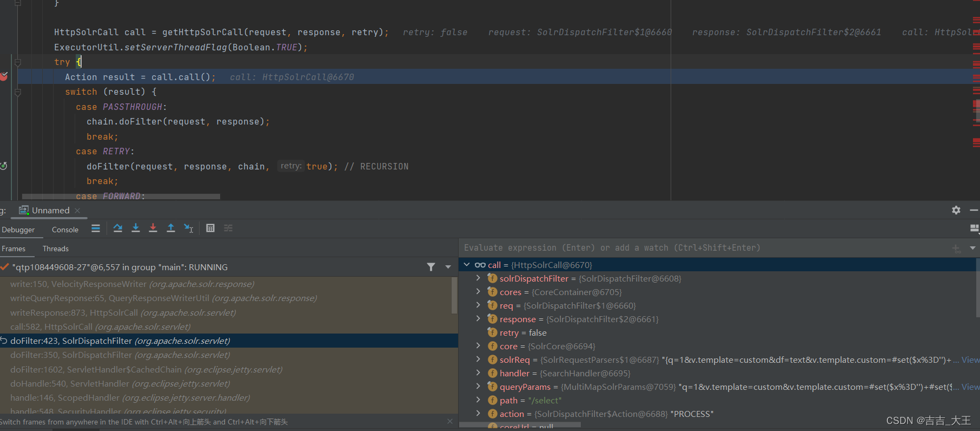
Task: Click View link on queryParams row
Action: (x=970, y=387)
